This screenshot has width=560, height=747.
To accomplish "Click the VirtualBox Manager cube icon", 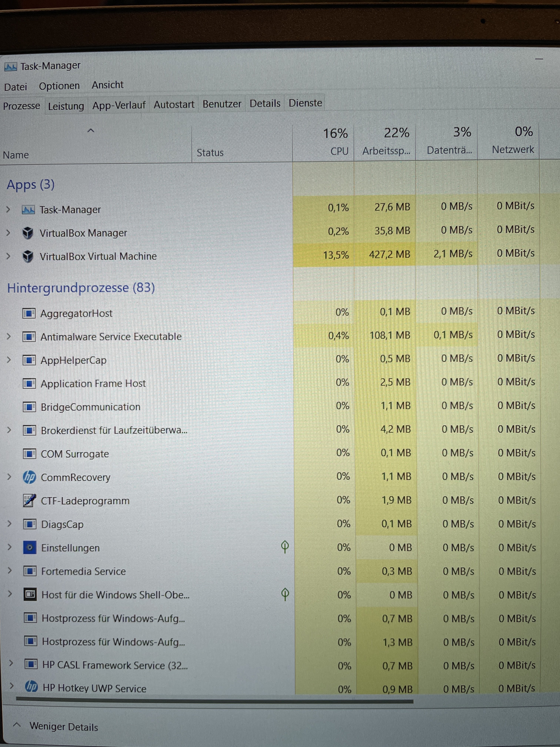I will [x=28, y=233].
